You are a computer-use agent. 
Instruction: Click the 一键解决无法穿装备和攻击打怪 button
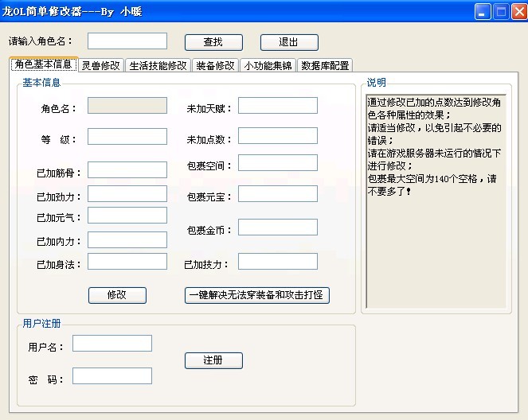[256, 295]
